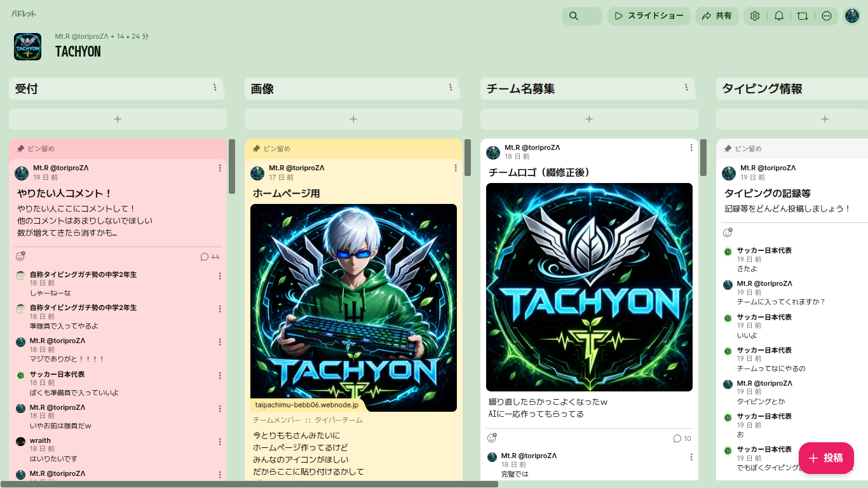This screenshot has height=488, width=868.
Task: Open board settings with the gear icon
Action: (x=755, y=16)
